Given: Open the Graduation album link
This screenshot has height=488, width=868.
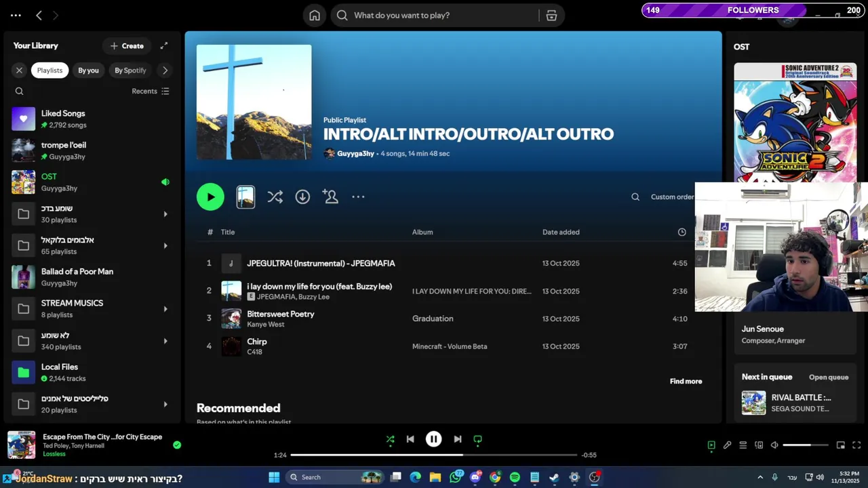Looking at the screenshot, I should pos(433,319).
